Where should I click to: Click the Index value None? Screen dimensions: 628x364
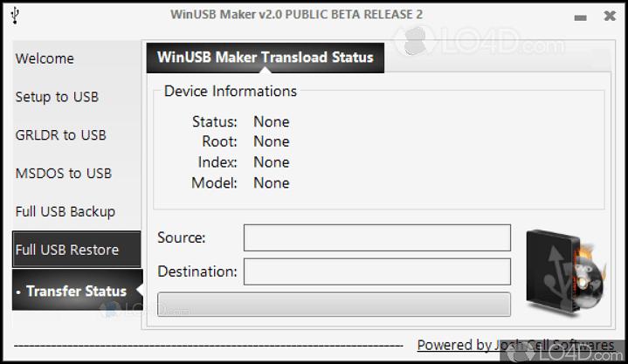[272, 162]
